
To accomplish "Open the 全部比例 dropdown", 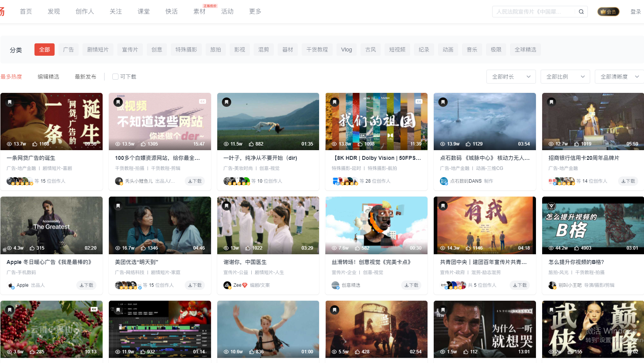I will tap(565, 77).
